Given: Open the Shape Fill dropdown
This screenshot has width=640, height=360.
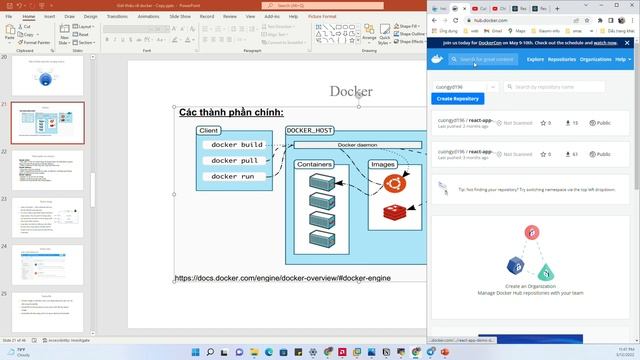Looking at the screenshot, I should [x=406, y=26].
